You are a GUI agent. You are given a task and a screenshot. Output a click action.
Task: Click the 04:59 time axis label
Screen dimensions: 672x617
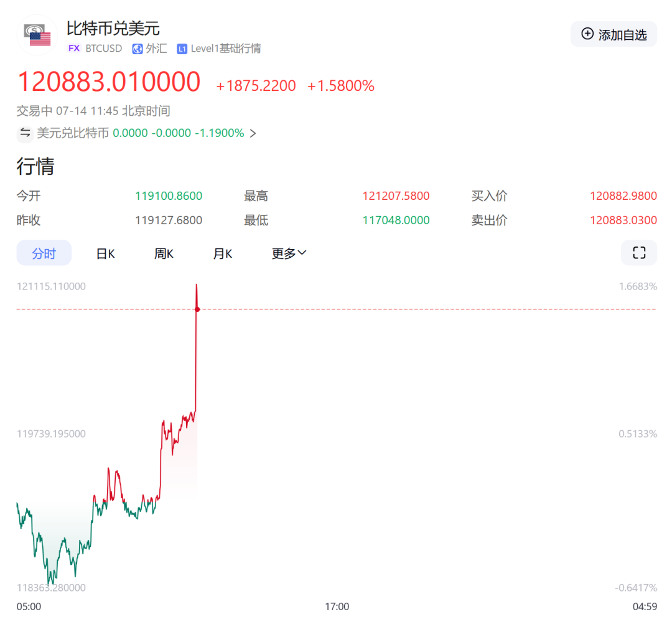(645, 606)
